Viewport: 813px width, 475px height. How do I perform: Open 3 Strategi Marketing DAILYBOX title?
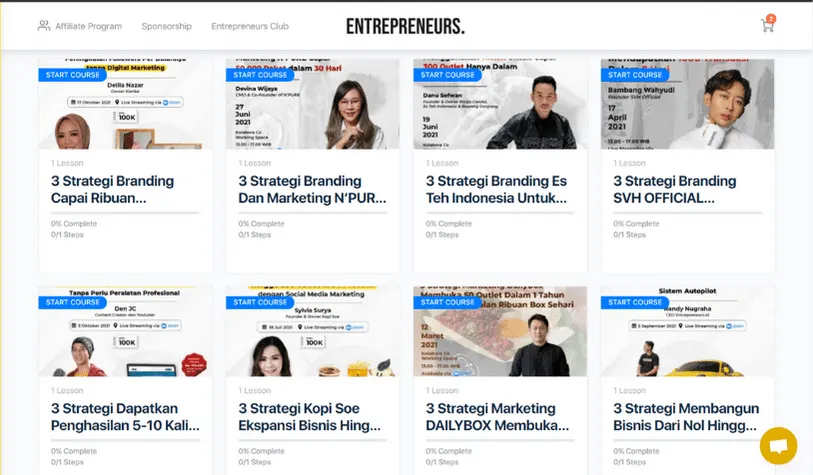(497, 416)
